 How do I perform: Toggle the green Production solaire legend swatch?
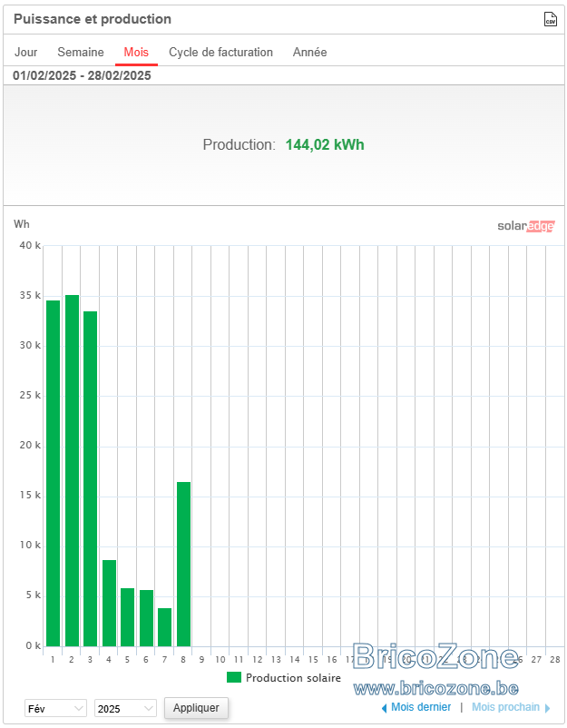pos(234,677)
